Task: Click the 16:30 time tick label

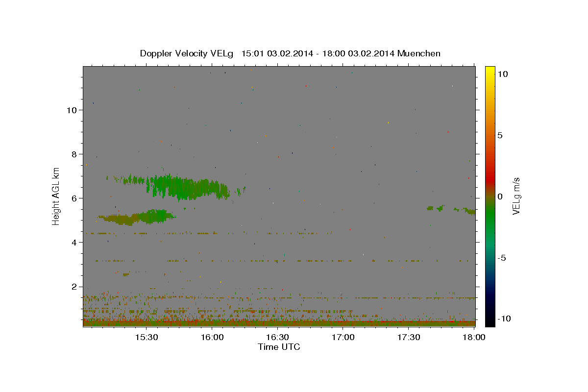Action: [278, 338]
